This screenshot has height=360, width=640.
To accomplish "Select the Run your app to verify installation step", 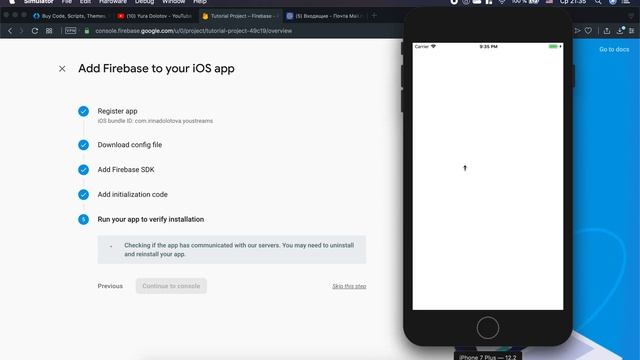I will [x=151, y=220].
